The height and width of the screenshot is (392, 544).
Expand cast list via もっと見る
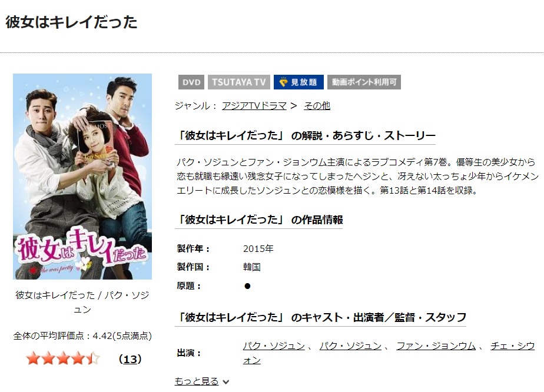pyautogui.click(x=197, y=381)
